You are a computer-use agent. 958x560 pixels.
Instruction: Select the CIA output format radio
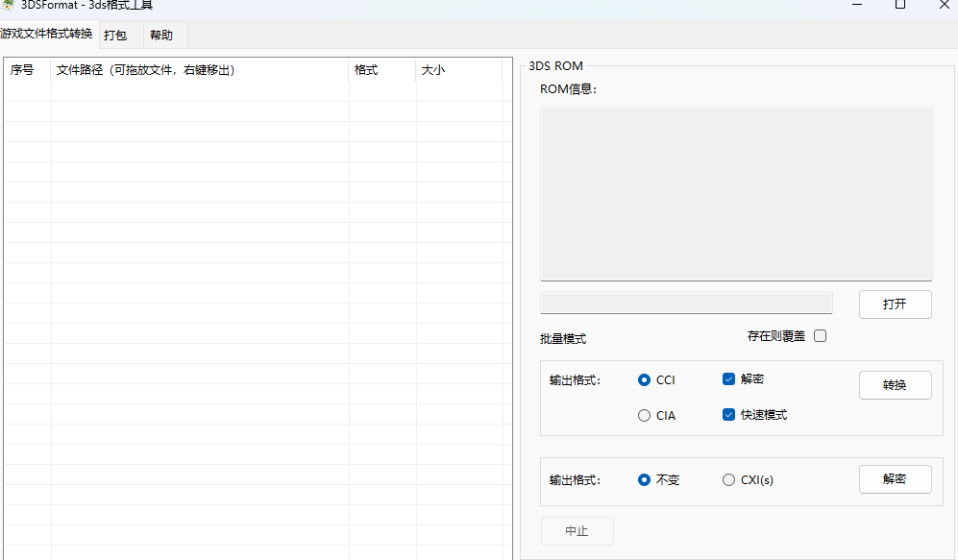click(644, 415)
